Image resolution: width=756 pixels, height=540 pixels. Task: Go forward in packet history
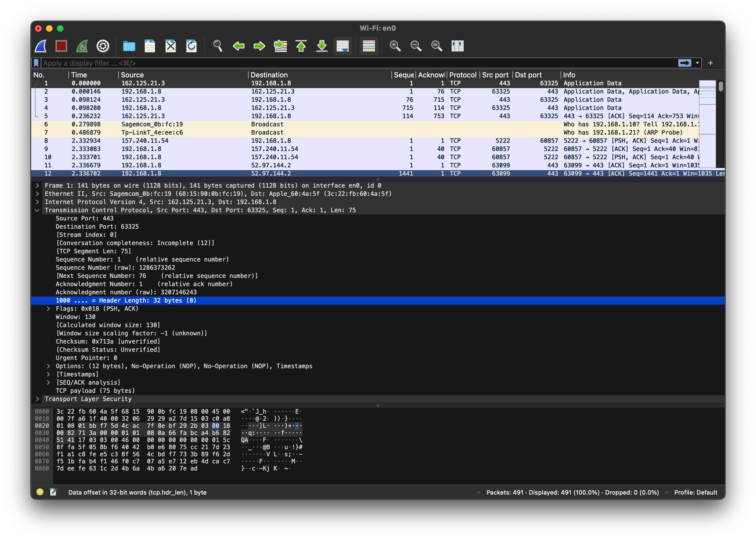click(259, 46)
